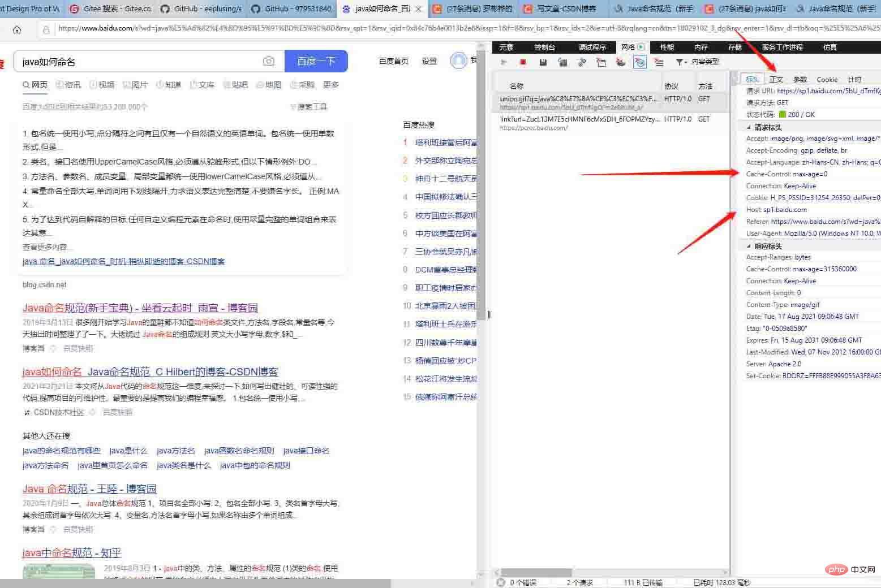This screenshot has height=588, width=881.
Task: Open the 更多 search categories menu
Action: point(331,85)
